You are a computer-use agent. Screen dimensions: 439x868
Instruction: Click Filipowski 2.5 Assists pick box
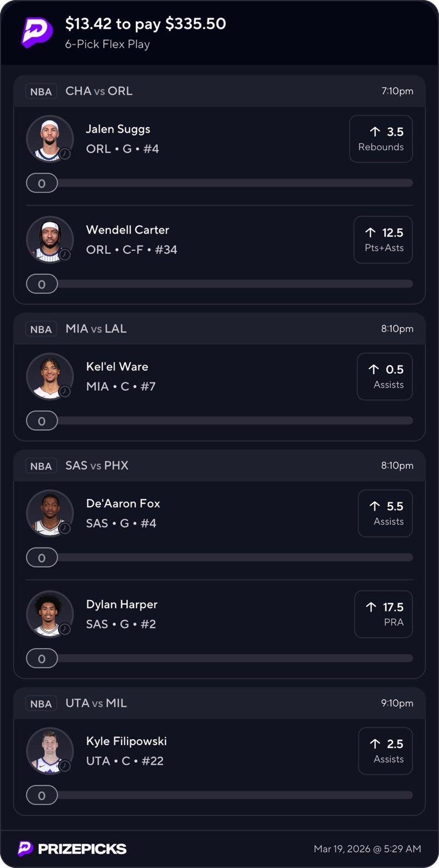pyautogui.click(x=385, y=751)
